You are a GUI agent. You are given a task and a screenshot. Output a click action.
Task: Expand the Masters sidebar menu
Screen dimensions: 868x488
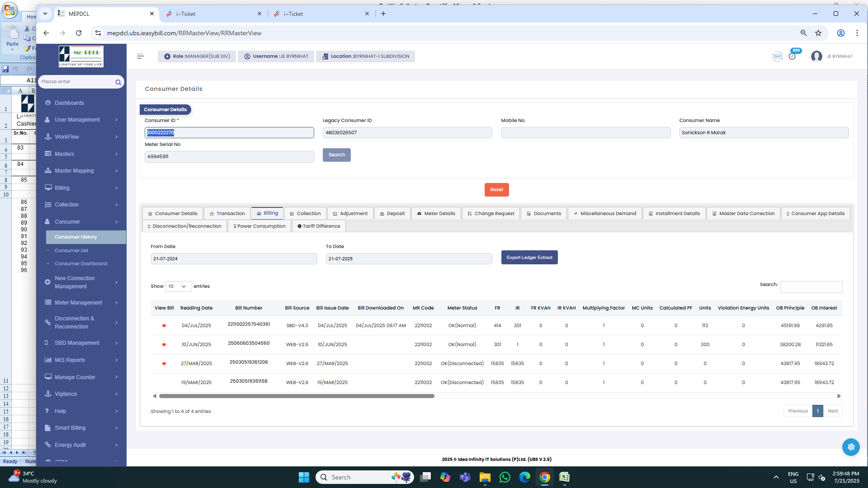[x=81, y=154]
